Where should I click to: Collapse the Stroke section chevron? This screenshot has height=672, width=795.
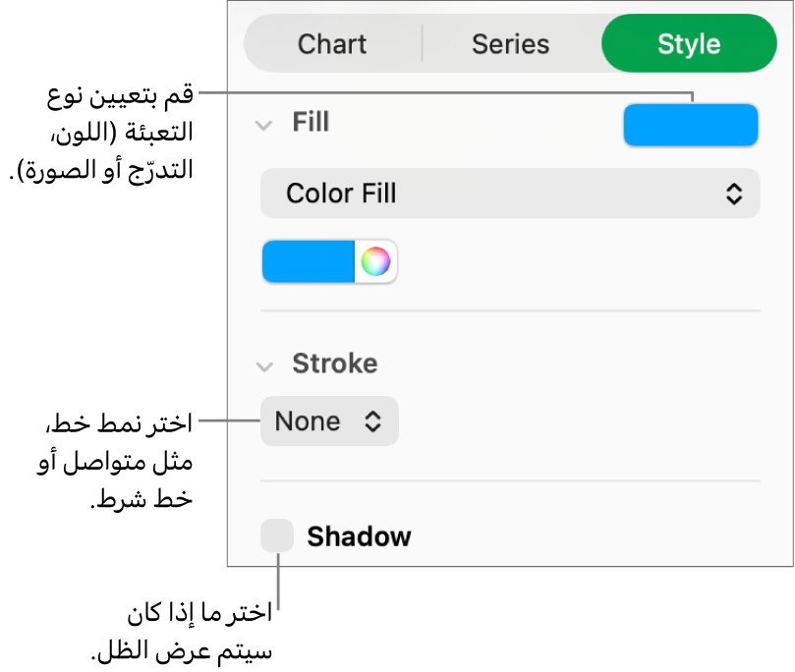[x=263, y=366]
